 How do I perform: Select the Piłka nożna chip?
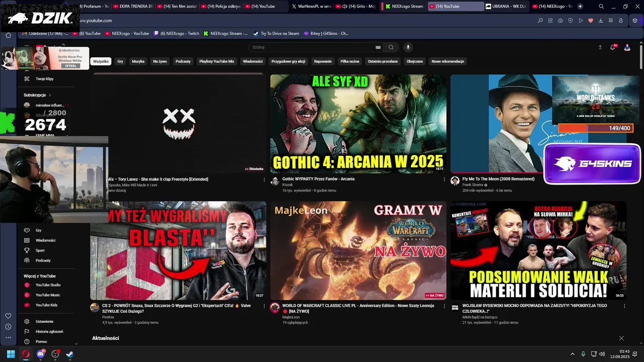click(x=350, y=61)
